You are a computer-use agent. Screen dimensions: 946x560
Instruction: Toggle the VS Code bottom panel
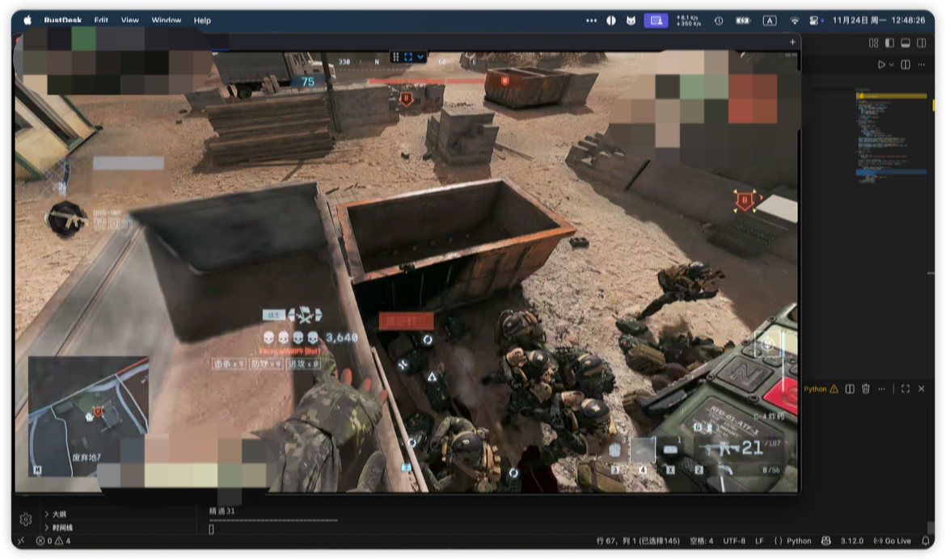click(906, 43)
